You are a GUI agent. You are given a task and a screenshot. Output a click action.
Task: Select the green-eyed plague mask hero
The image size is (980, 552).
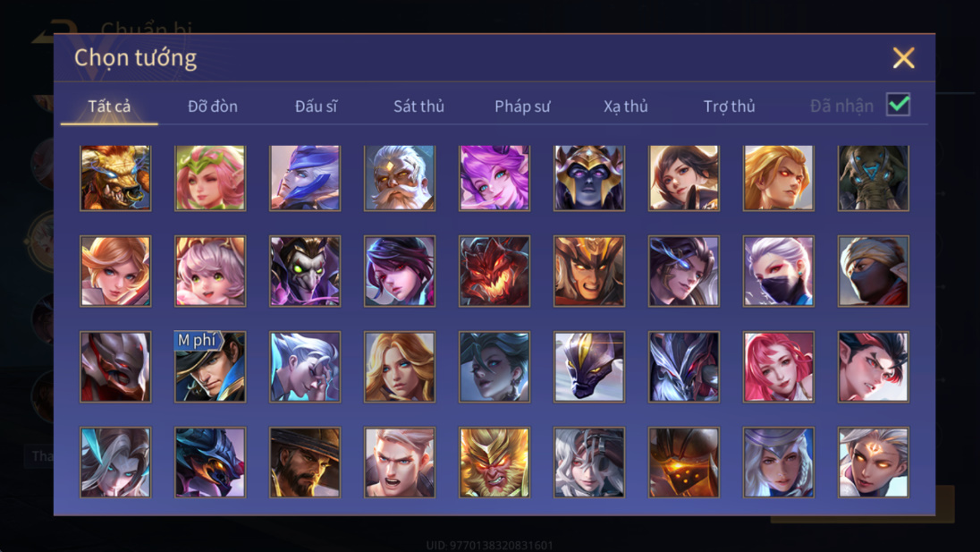305,271
